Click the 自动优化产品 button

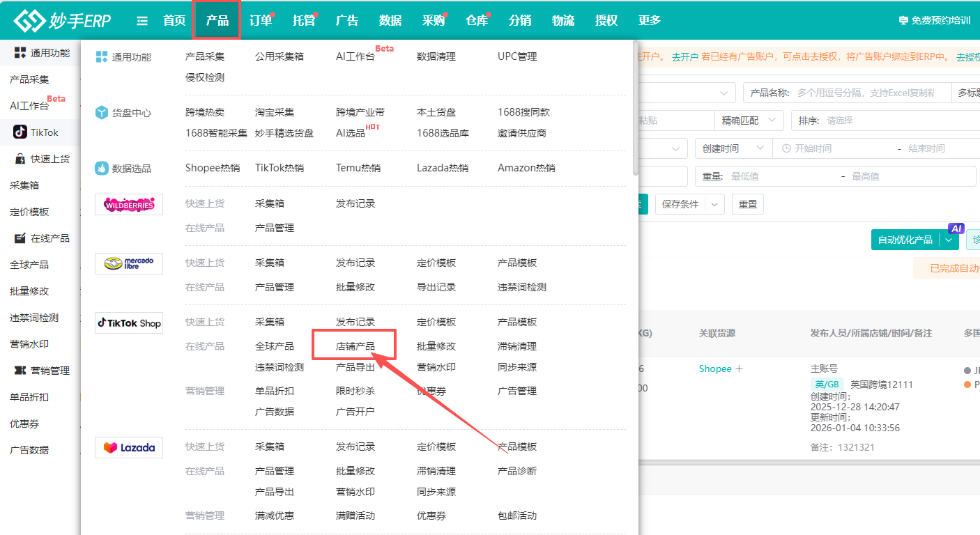pos(905,240)
